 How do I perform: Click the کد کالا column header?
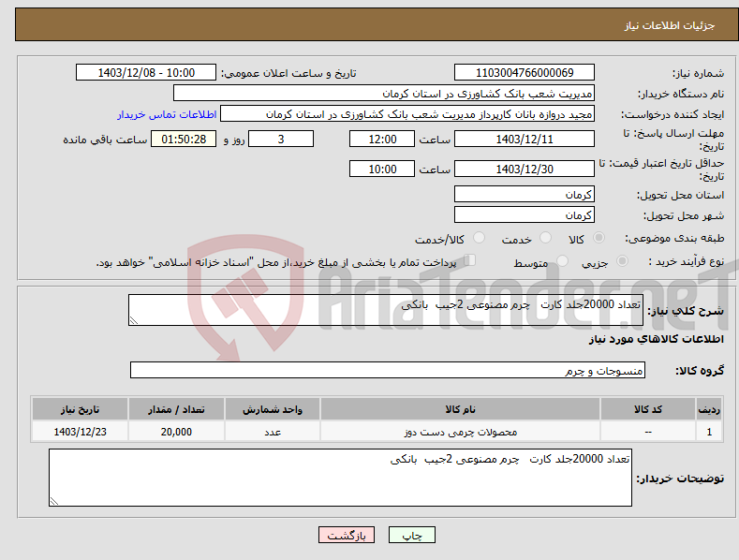648,409
